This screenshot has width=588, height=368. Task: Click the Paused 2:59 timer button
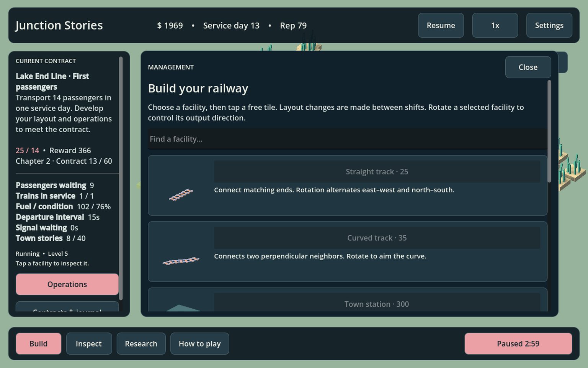click(518, 343)
